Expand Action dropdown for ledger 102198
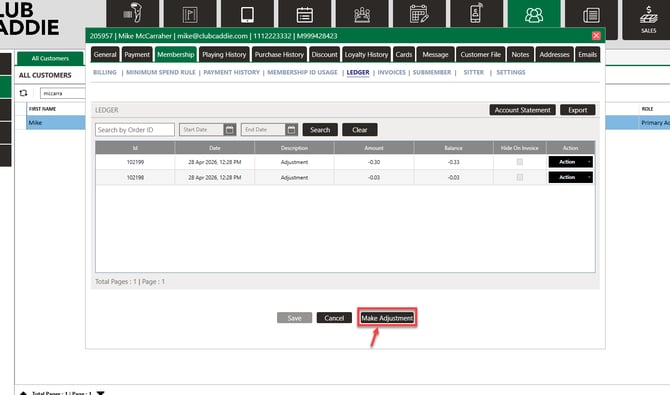 click(x=570, y=177)
